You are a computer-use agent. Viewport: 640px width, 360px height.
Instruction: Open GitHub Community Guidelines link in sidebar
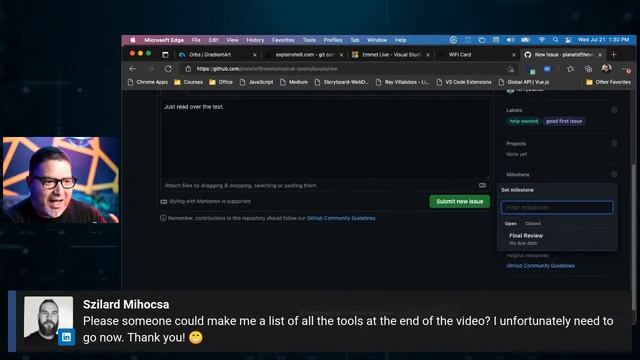click(x=540, y=266)
